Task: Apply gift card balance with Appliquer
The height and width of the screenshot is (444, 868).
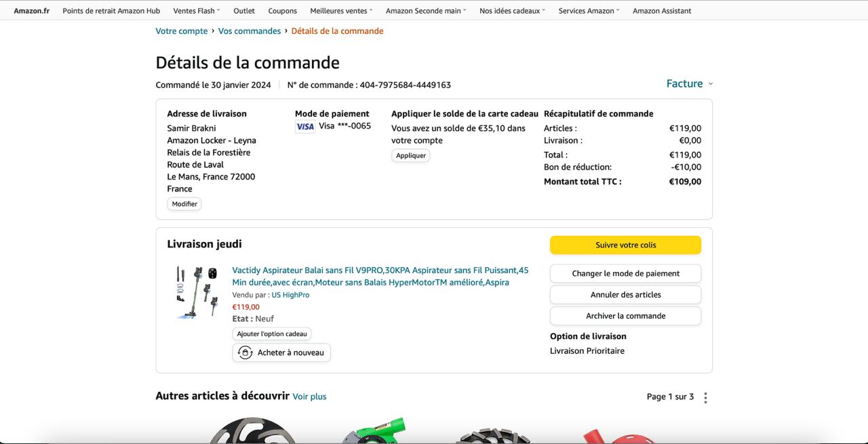Action: tap(411, 156)
